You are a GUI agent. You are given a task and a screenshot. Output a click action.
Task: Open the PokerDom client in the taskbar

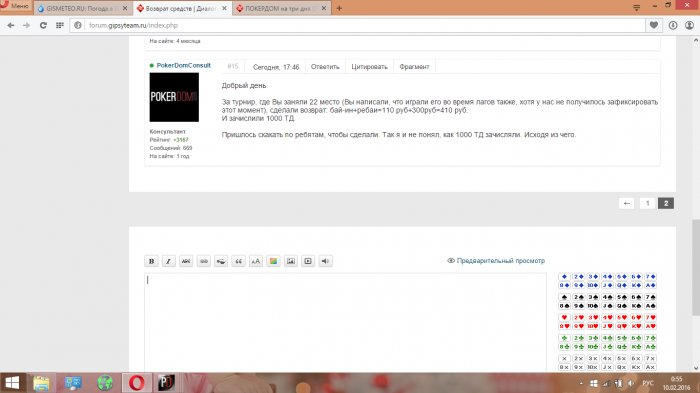tap(166, 383)
